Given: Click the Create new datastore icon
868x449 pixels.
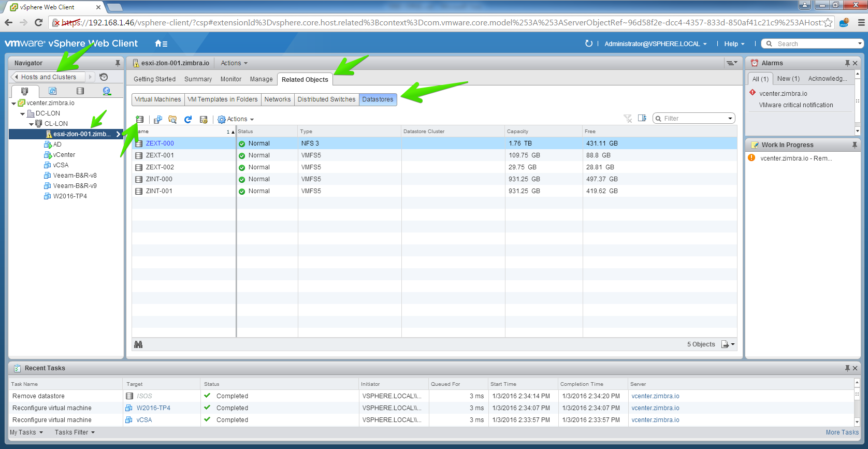Looking at the screenshot, I should [139, 120].
